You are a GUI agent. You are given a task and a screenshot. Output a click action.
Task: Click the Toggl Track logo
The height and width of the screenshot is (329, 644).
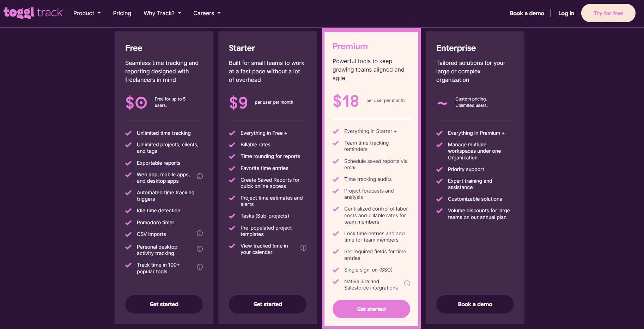tap(33, 13)
